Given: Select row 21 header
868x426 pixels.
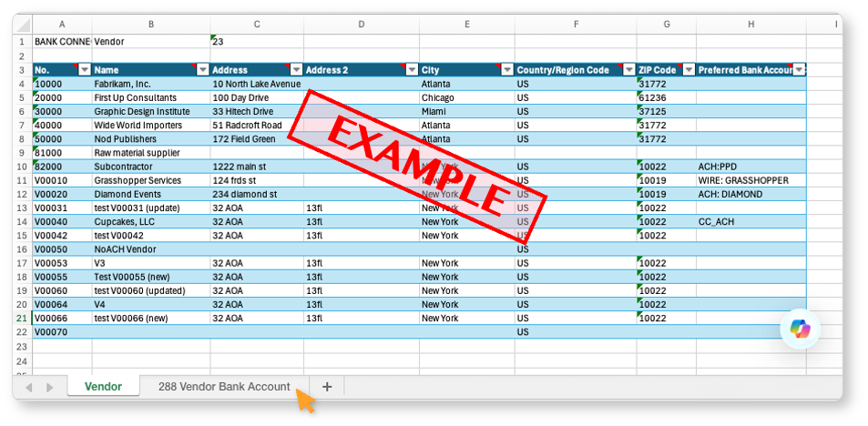Looking at the screenshot, I should [23, 318].
